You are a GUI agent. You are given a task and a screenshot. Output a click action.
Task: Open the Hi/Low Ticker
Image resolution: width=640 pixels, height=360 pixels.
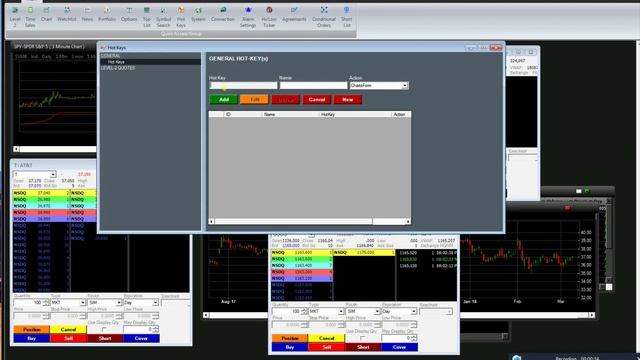tap(269, 16)
